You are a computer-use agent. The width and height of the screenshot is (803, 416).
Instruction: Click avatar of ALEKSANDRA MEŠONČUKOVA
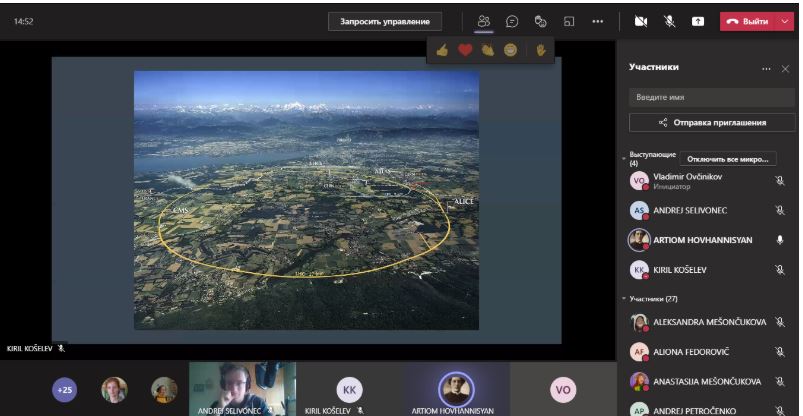tap(639, 322)
